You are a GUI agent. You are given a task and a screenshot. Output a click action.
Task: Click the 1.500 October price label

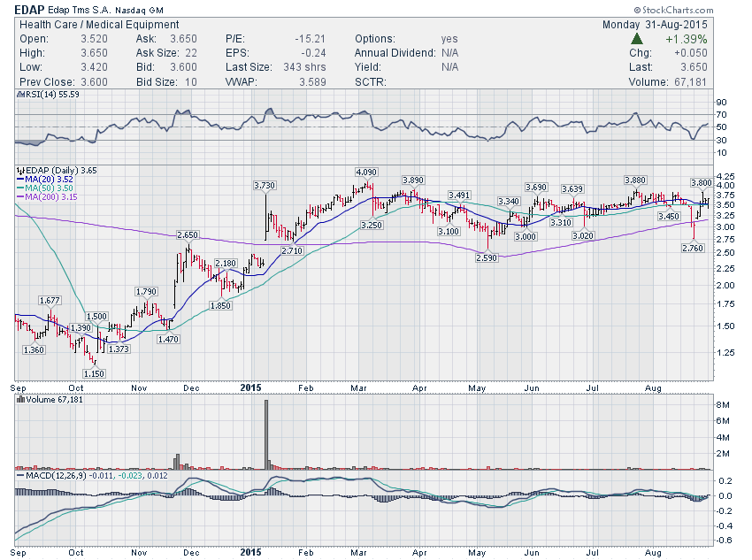96,317
